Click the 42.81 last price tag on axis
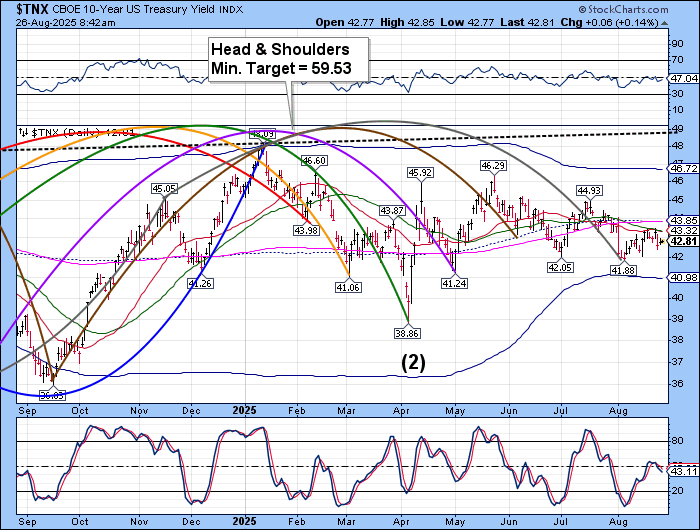The image size is (700, 530). click(x=684, y=241)
